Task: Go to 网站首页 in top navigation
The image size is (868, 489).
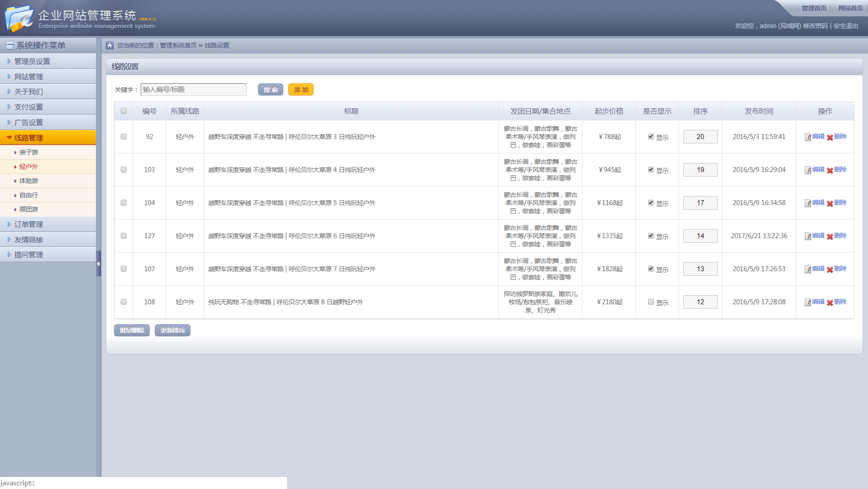Action: [850, 8]
